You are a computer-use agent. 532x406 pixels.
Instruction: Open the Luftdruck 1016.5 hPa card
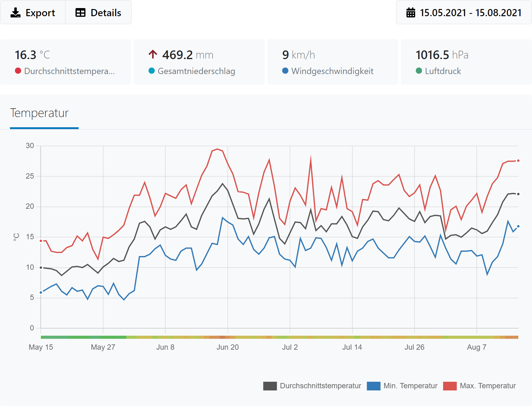(x=466, y=62)
